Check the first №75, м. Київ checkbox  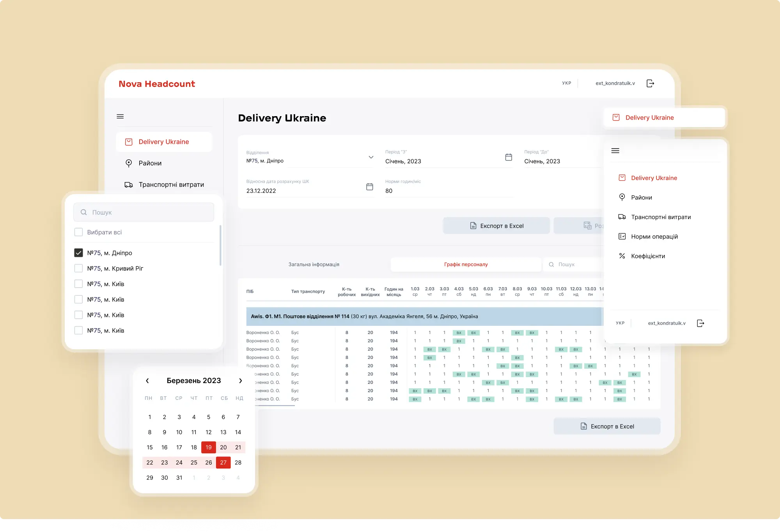click(78, 284)
